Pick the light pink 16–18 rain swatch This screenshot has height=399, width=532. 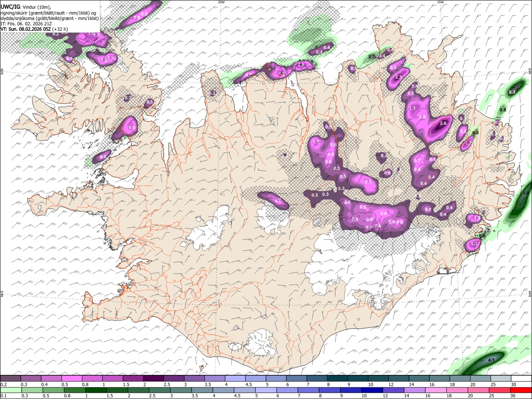pos(435,390)
